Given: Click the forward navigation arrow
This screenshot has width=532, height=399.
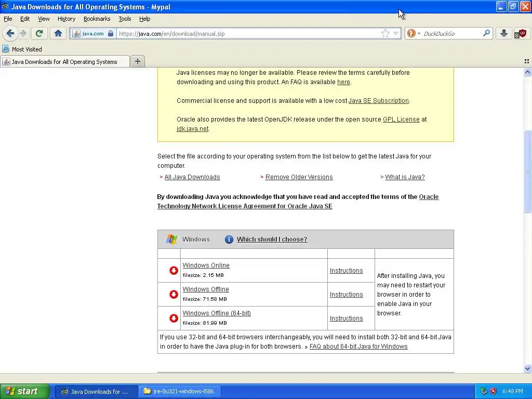Looking at the screenshot, I should point(23,33).
